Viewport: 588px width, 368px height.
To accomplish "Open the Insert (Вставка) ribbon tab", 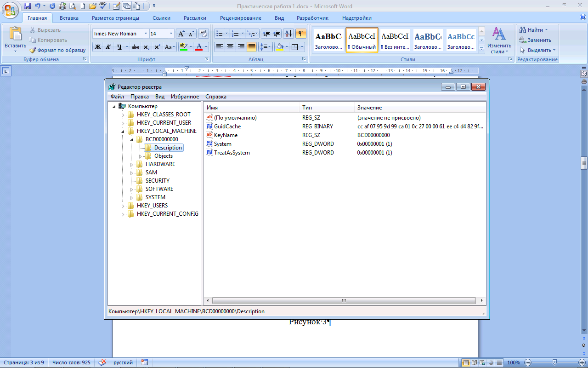I will point(69,18).
